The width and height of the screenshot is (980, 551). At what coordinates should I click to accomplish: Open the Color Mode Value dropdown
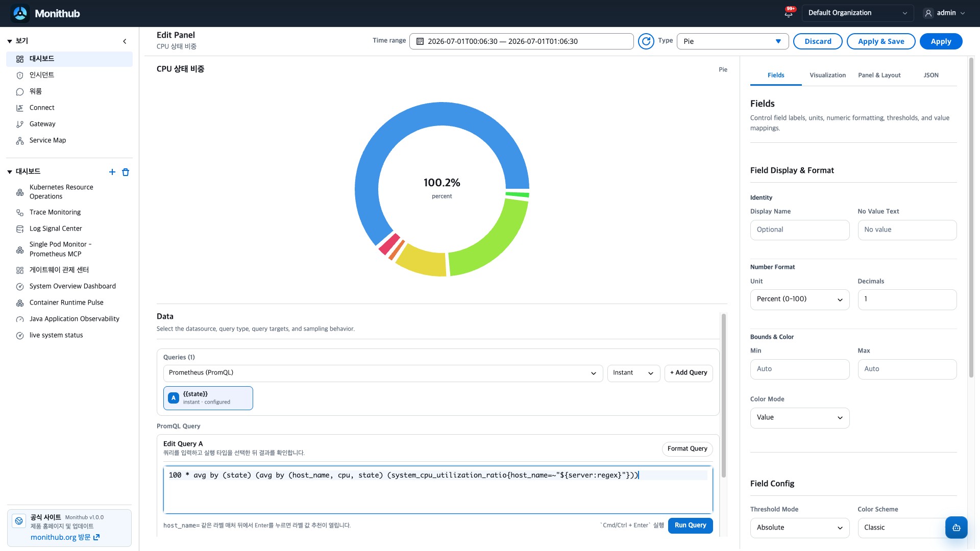pyautogui.click(x=799, y=418)
